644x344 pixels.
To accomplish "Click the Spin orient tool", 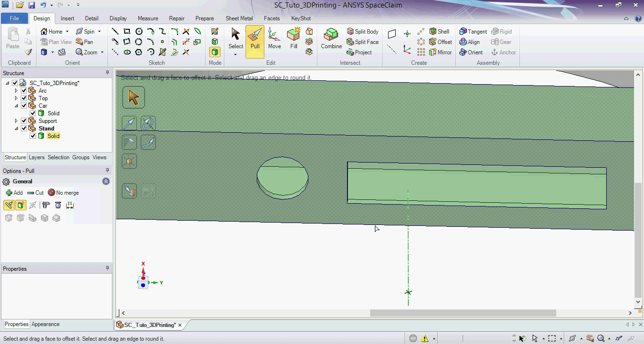I will coord(85,31).
